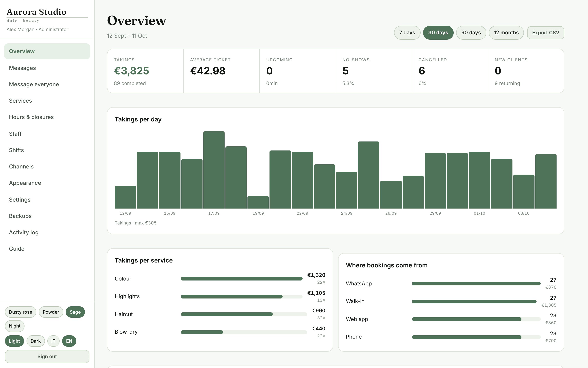Switch range to 7 days

[x=407, y=33]
